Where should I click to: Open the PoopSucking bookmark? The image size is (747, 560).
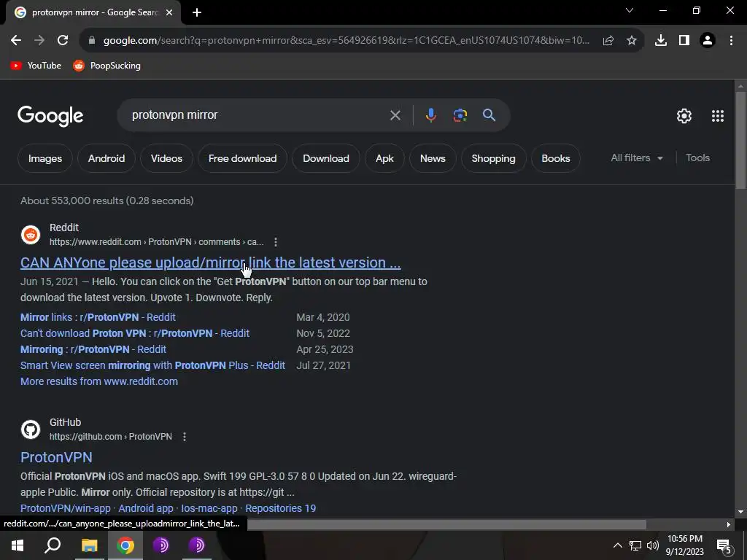pos(107,66)
